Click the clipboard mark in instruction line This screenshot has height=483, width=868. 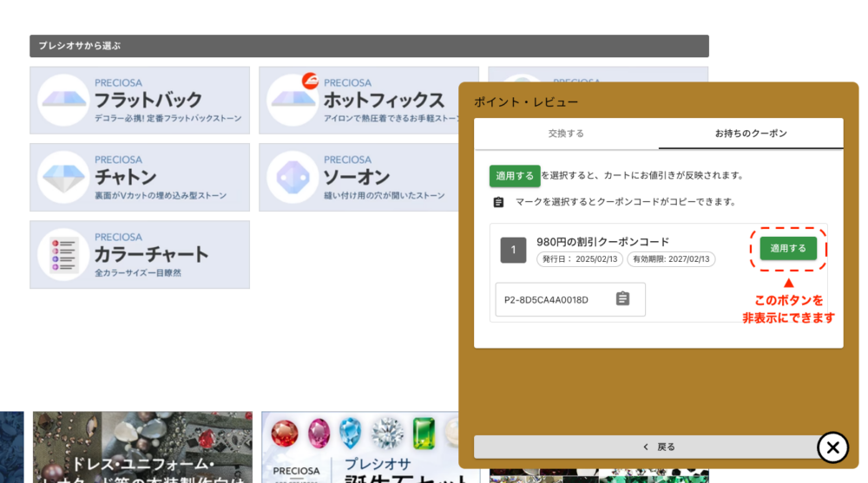tap(498, 202)
